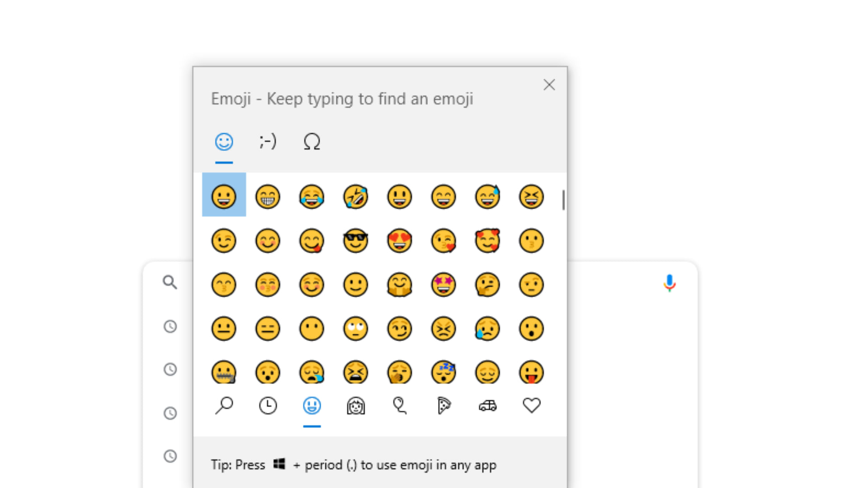The width and height of the screenshot is (868, 488).
Task: Select the heart-eyes emoji
Action: 400,241
